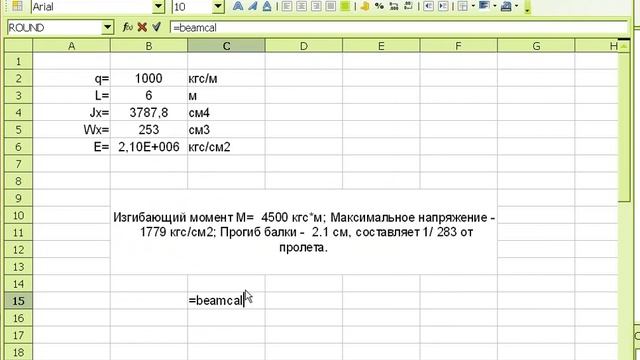Click the cell containing 3787,8
Image resolution: width=640 pixels, height=360 pixels.
[x=149, y=113]
